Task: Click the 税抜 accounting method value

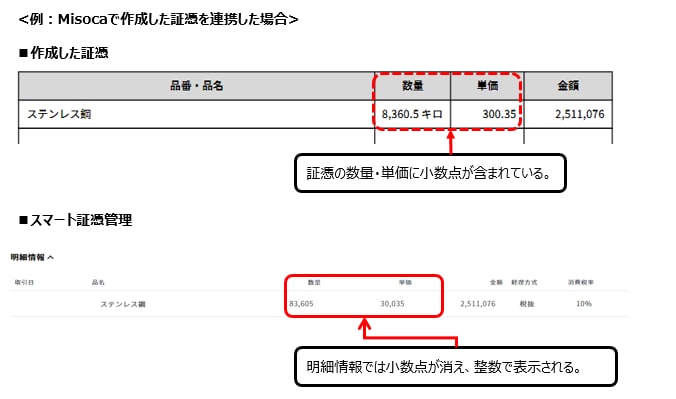Action: [x=527, y=304]
